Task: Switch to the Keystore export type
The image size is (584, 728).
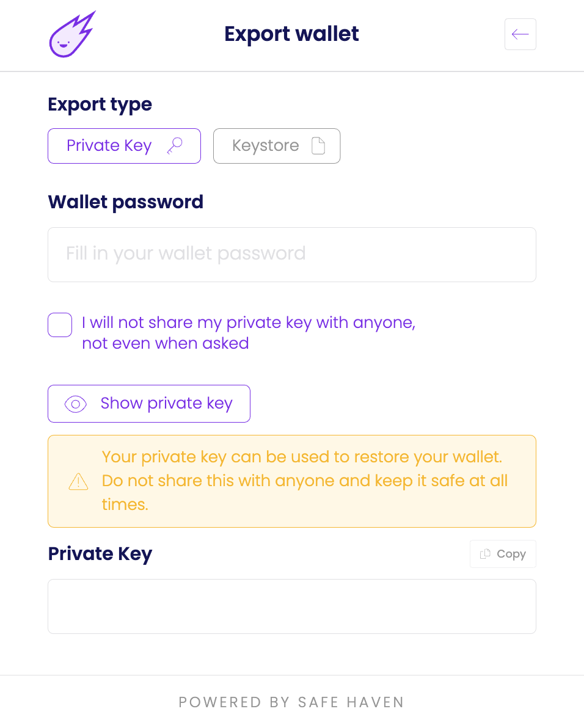Action: 266,146
